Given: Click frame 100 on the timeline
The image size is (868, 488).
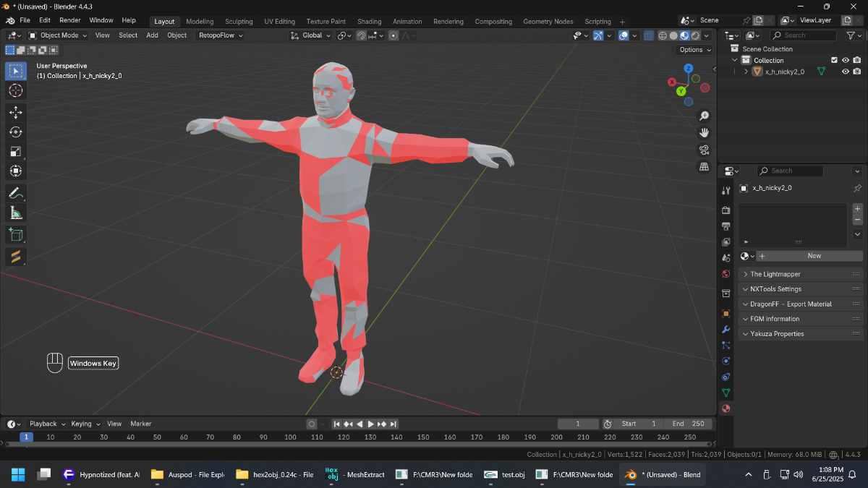Looking at the screenshot, I should pyautogui.click(x=290, y=437).
